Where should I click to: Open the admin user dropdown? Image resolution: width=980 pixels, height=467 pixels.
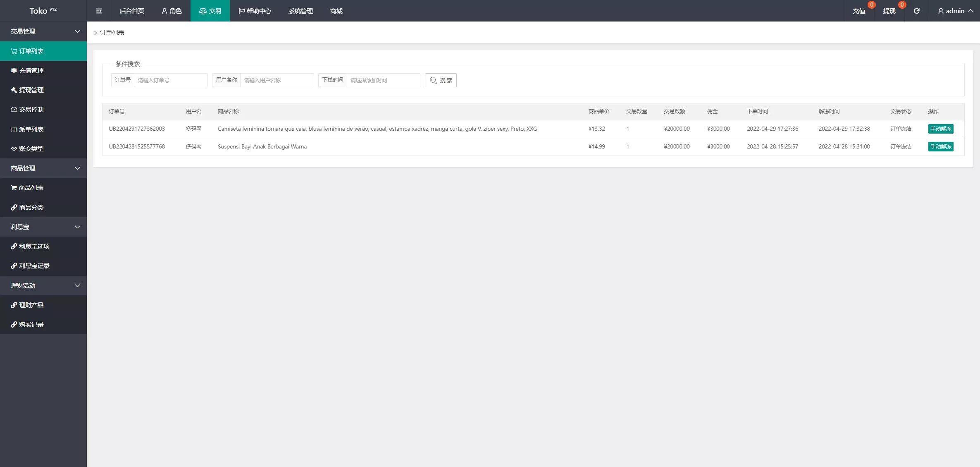click(955, 11)
